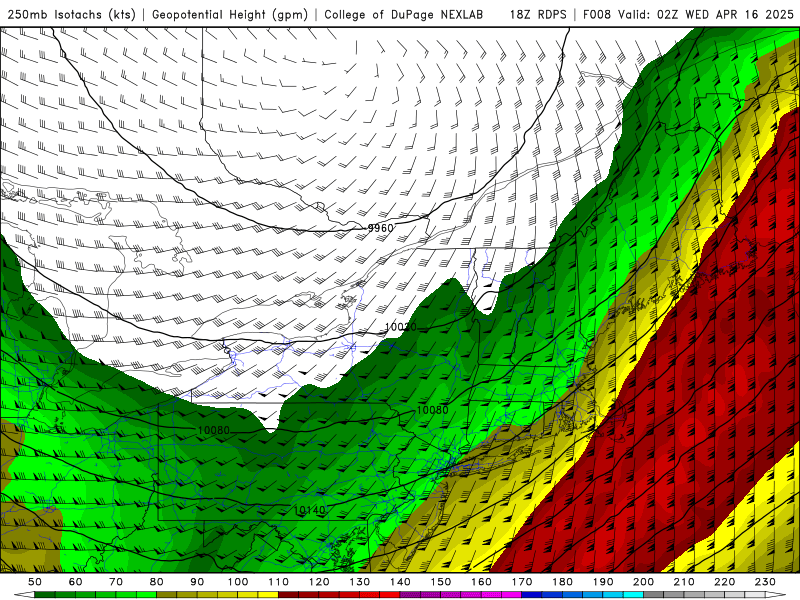The width and height of the screenshot is (800, 600).
Task: Click the 140 value on the color scale
Action: [400, 582]
